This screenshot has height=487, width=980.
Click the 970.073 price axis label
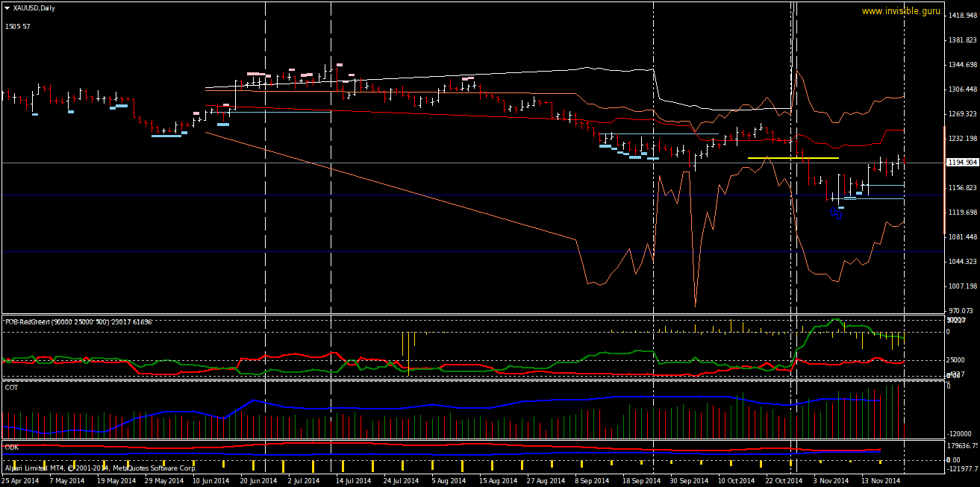pos(961,311)
